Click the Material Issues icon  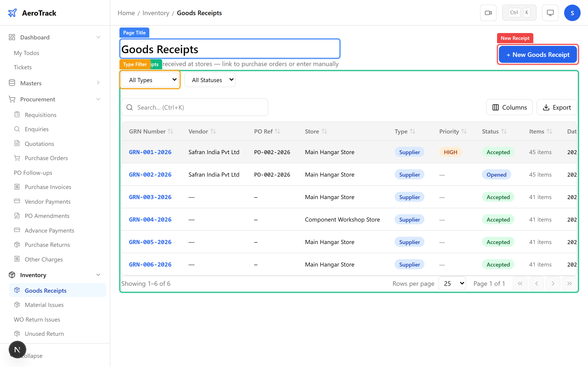pos(17,305)
